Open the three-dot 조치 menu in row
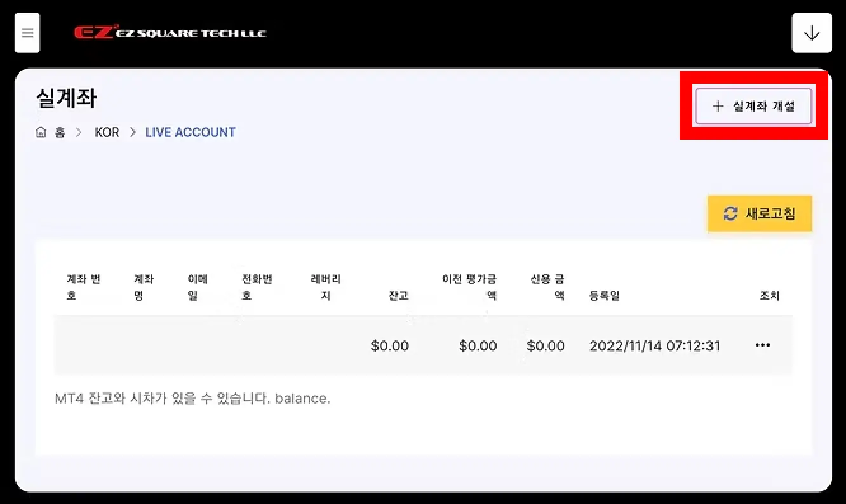846x504 pixels. (x=763, y=345)
